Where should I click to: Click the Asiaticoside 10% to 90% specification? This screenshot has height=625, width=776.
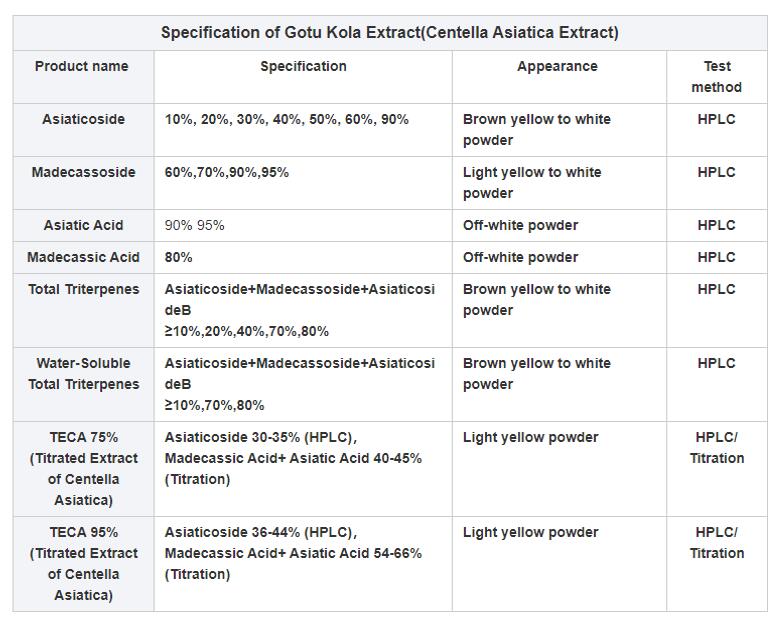click(x=286, y=119)
